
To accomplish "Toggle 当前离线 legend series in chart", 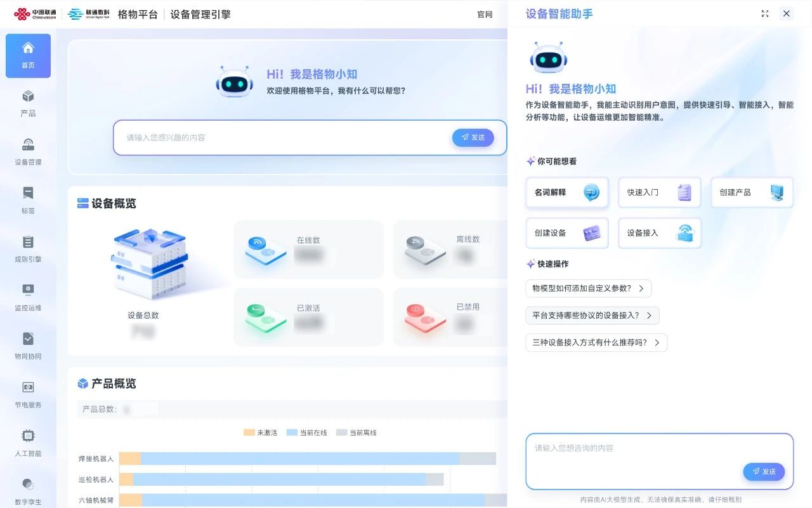I will [x=356, y=432].
